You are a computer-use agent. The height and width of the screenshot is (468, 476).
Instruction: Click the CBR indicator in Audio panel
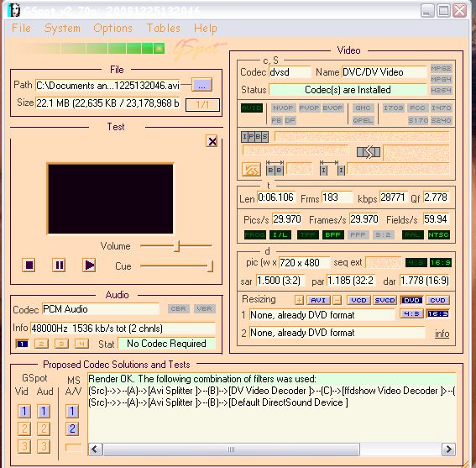pyautogui.click(x=179, y=308)
